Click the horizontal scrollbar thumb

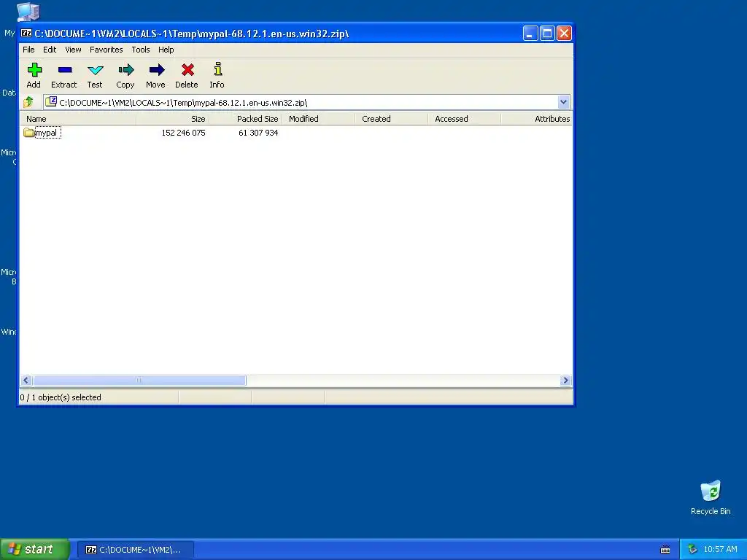[139, 380]
